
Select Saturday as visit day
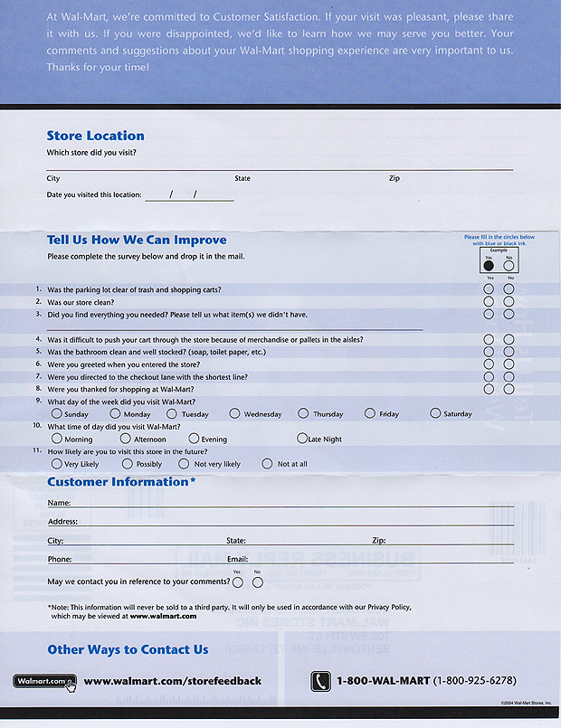click(435, 412)
